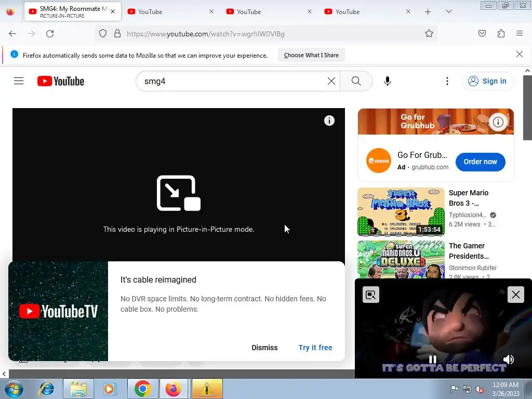
Task: Close the second YouTube tab
Action: [211, 11]
